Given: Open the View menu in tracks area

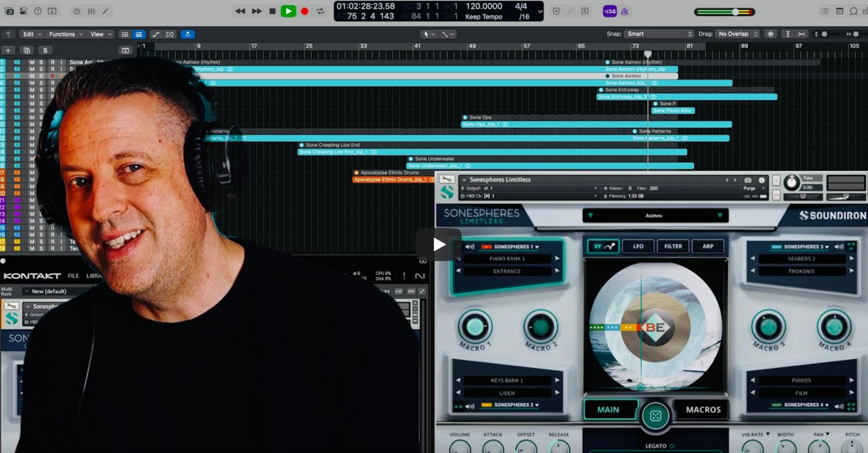Looking at the screenshot, I should pos(101,34).
